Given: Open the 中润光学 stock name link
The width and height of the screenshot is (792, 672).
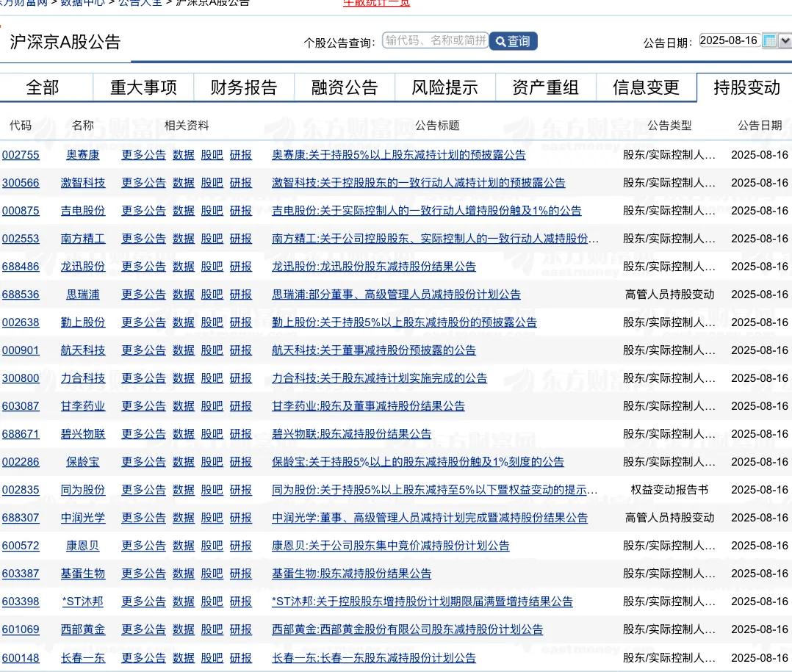Looking at the screenshot, I should point(83,518).
